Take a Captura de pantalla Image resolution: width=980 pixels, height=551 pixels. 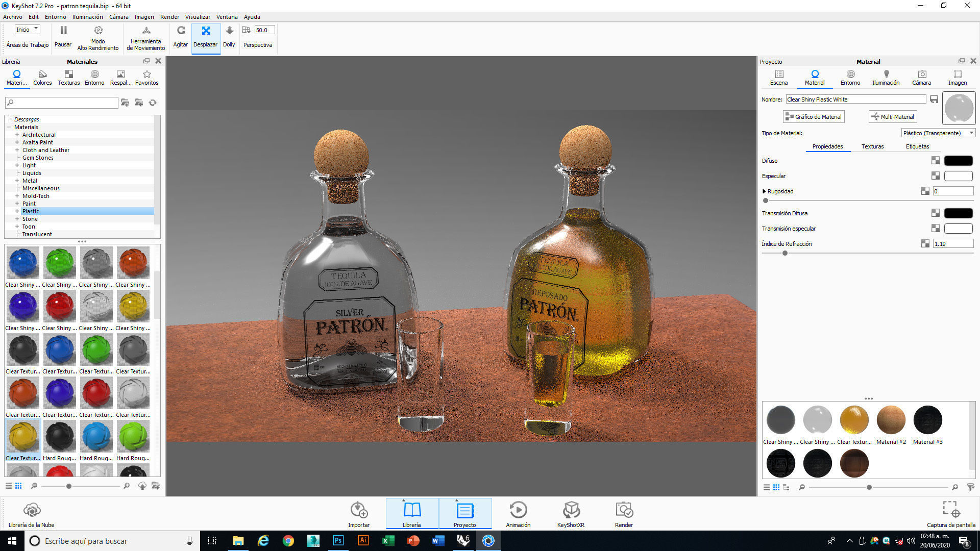tap(951, 514)
